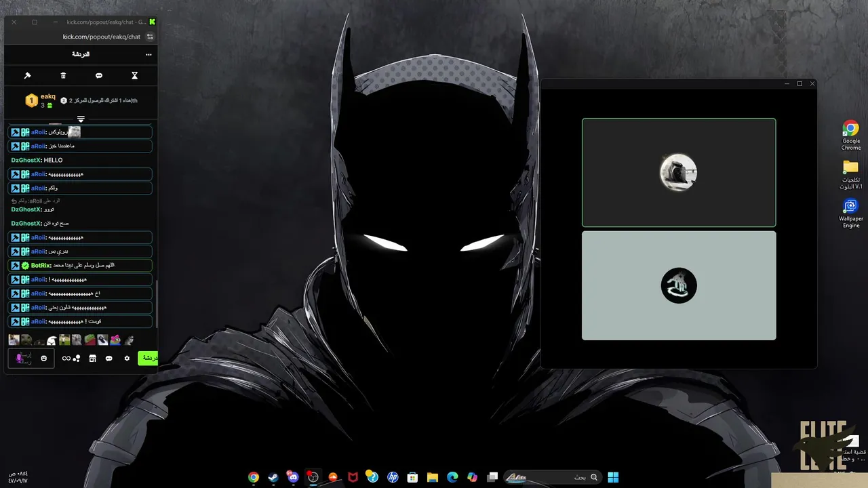Viewport: 868px width, 488px height.
Task: Open chat settings gear icon
Action: [127, 359]
